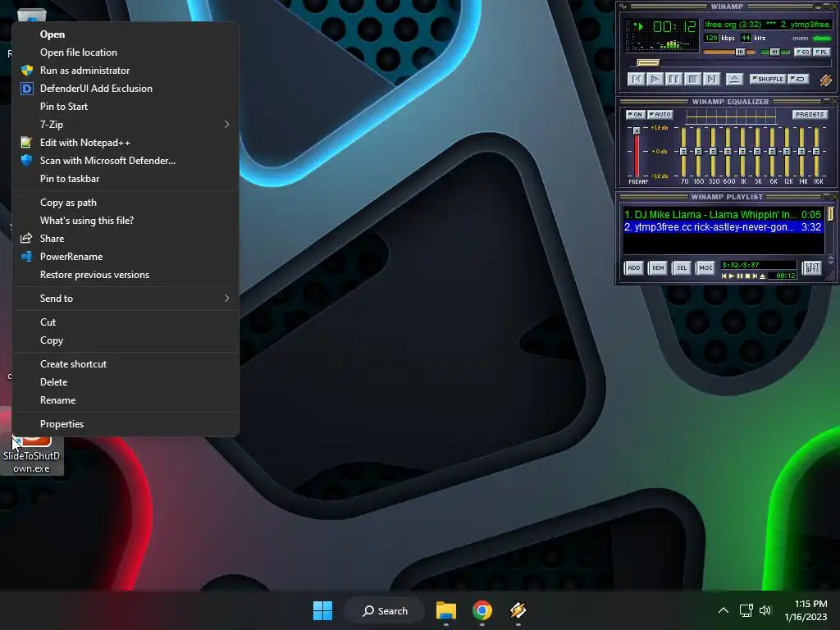The height and width of the screenshot is (630, 840).
Task: Click the Winamp lightning bolt logo icon
Action: 825,80
